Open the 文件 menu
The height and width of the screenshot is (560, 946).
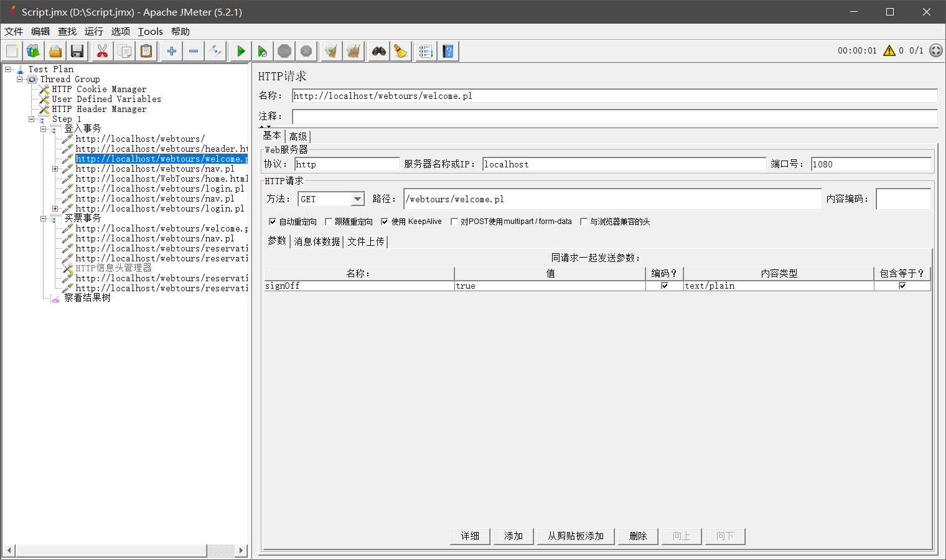click(14, 31)
